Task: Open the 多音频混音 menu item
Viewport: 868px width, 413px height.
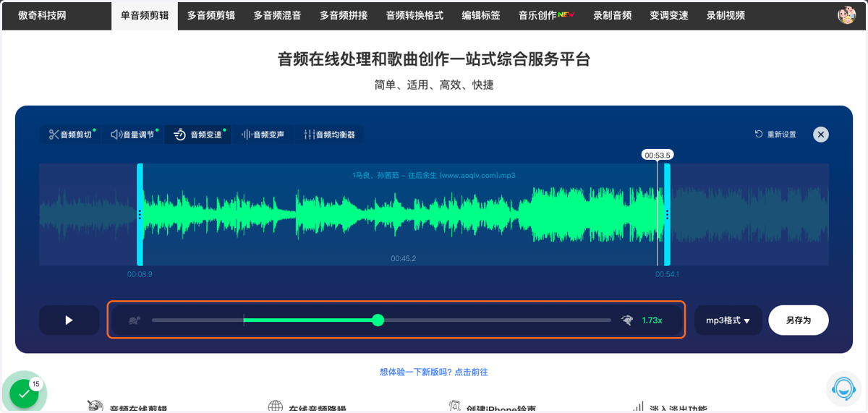Action: coord(278,15)
